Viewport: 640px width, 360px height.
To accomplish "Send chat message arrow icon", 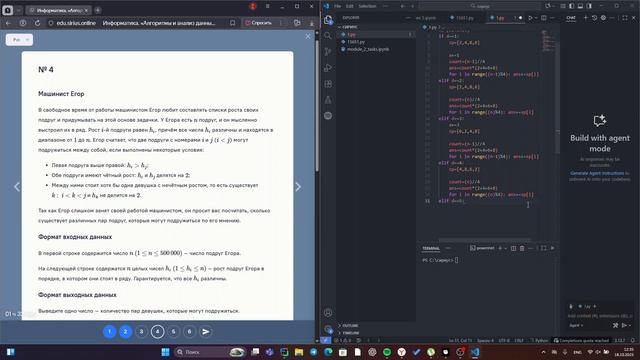I will (x=624, y=325).
